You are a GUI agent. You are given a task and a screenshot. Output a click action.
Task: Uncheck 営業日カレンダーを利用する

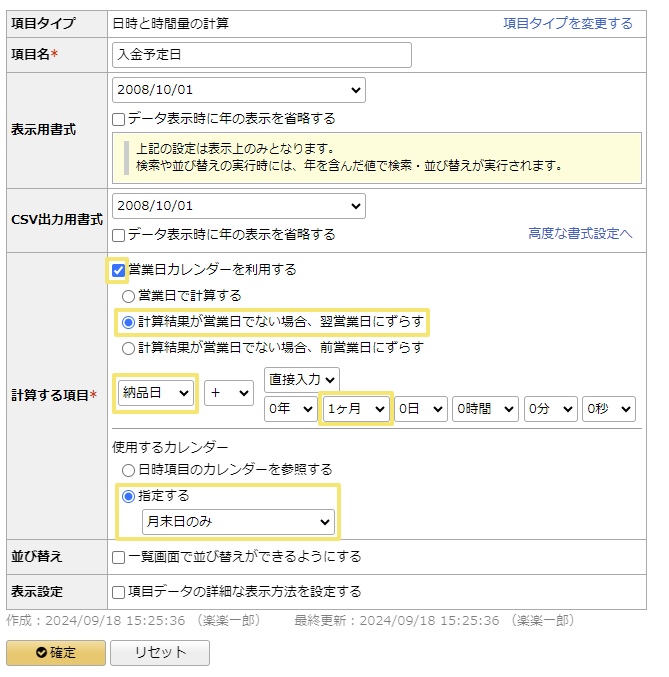click(x=119, y=270)
